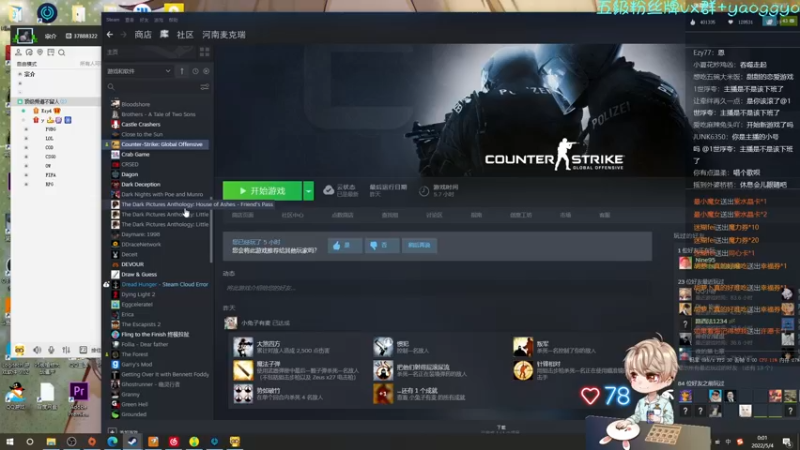The width and height of the screenshot is (800, 450).
Task: Open advanced filter settings icon in library search
Action: pos(205,87)
